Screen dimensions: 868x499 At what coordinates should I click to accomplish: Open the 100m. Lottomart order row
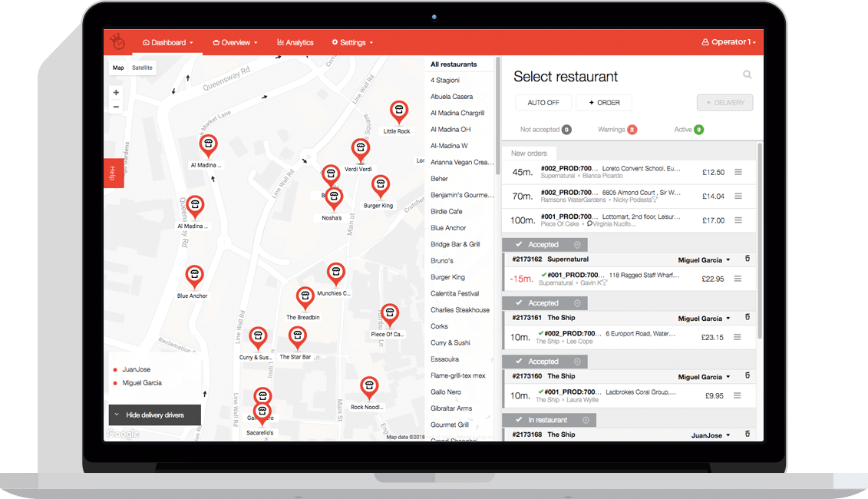(629, 220)
